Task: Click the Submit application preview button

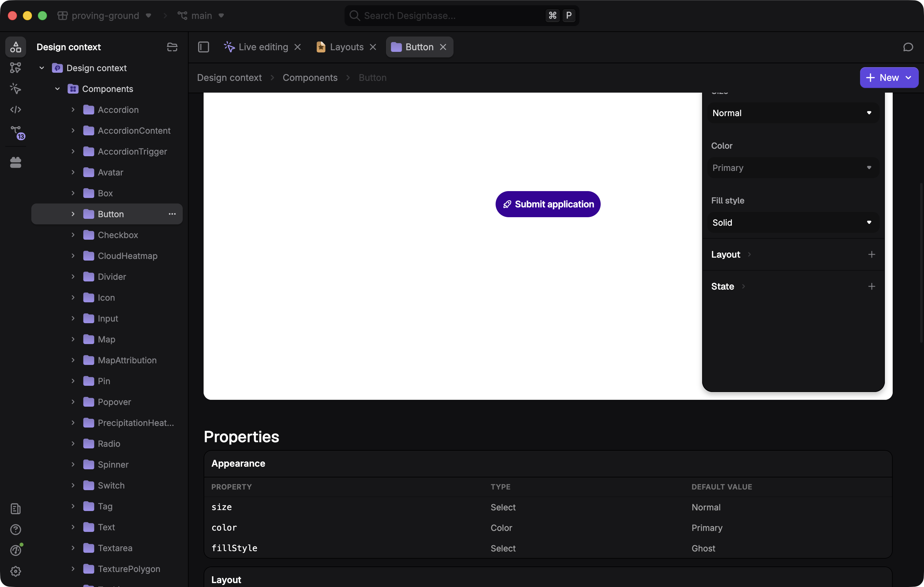Action: coord(547,204)
